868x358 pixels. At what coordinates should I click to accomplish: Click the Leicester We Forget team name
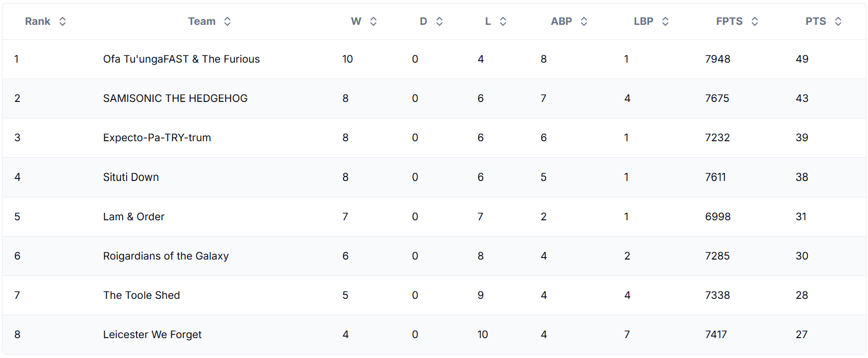(x=152, y=335)
